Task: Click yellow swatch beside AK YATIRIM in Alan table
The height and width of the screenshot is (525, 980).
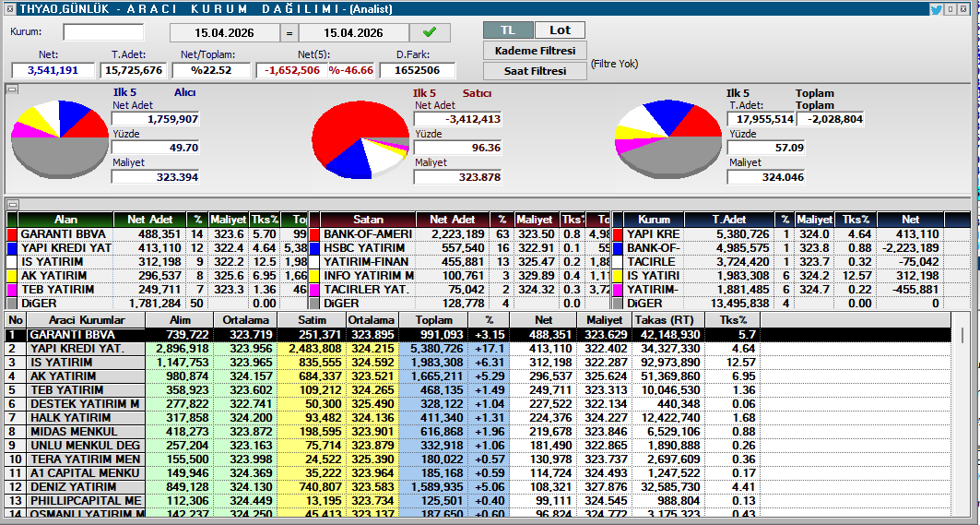Action: click(x=12, y=275)
